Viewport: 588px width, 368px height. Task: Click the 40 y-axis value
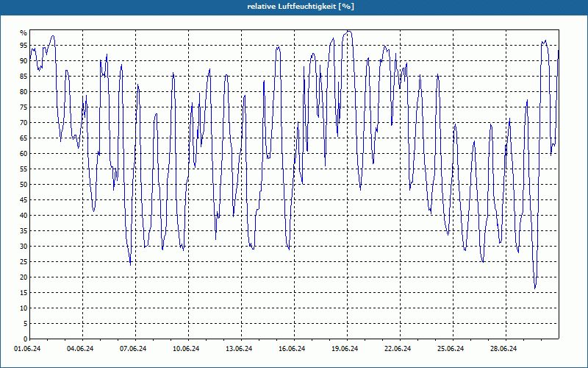coord(24,215)
